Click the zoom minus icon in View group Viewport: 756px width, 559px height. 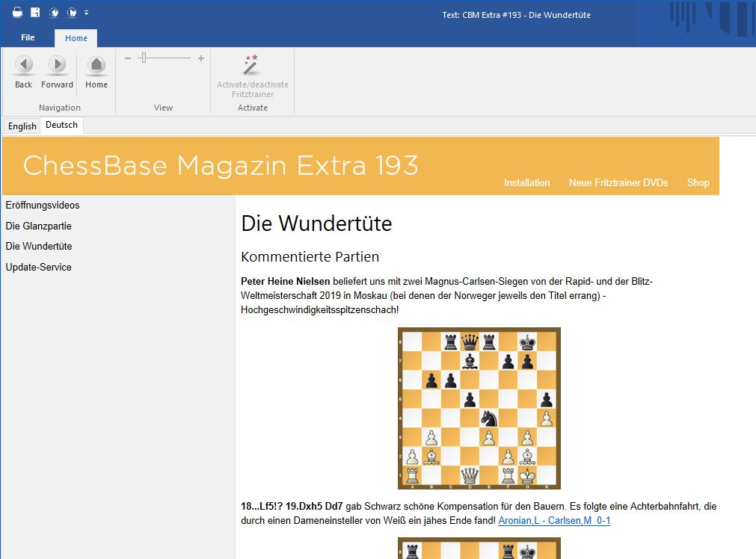click(x=128, y=58)
